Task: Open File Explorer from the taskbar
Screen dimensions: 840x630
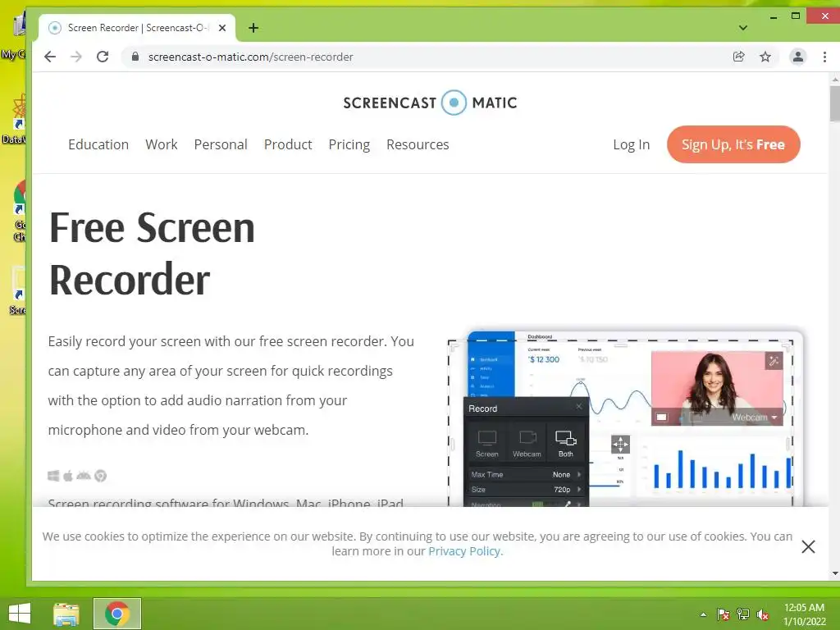Action: [66, 614]
